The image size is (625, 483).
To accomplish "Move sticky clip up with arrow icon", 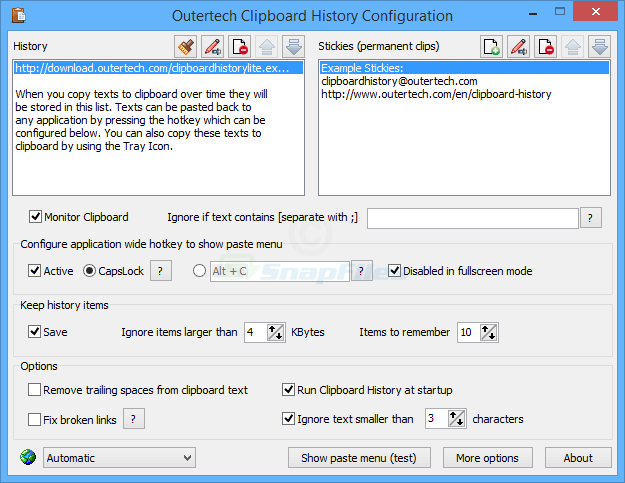I will point(572,46).
